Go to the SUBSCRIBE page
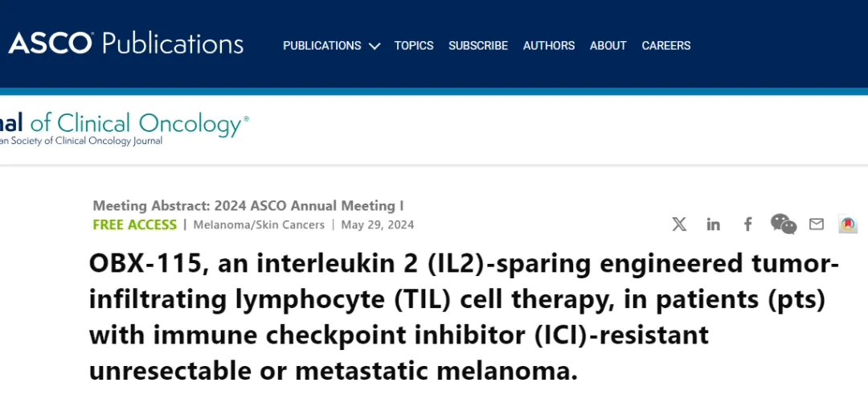Image resolution: width=868 pixels, height=395 pixels. pos(477,45)
